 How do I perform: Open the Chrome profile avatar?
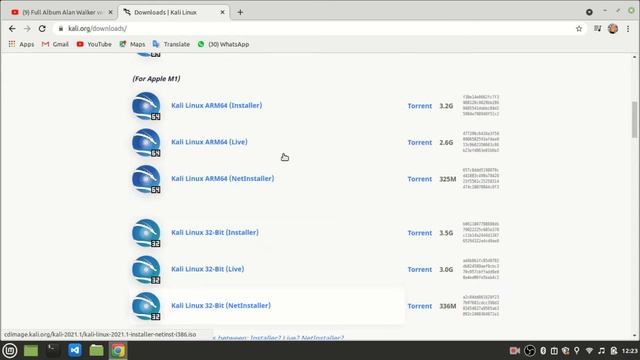613,29
